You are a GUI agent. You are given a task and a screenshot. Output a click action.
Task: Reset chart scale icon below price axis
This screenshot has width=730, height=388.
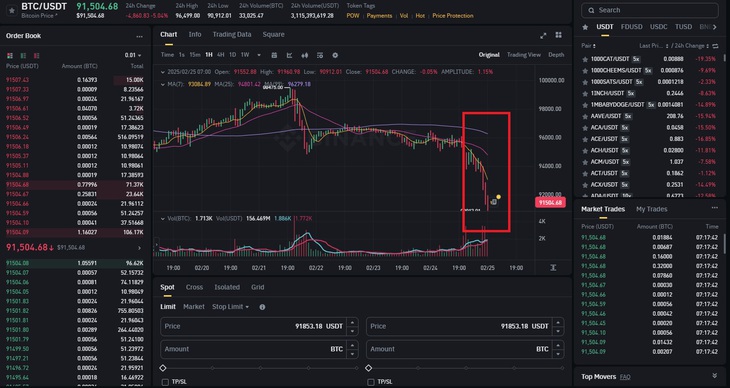553,268
